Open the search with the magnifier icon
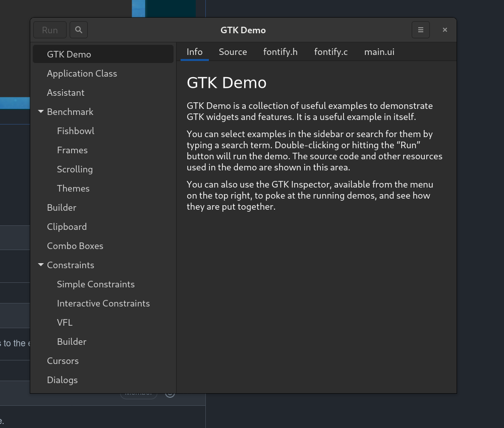Screen dimensions: 504x428 [78, 29]
